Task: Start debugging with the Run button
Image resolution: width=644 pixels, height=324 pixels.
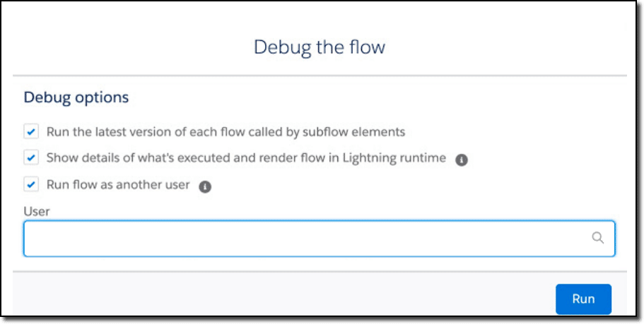Action: point(583,299)
